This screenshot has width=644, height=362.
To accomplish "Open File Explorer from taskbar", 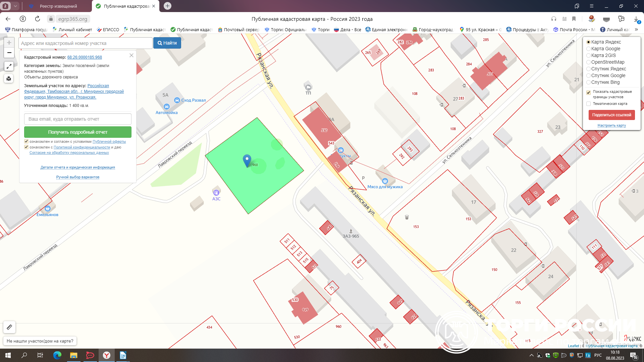I will click(x=73, y=355).
